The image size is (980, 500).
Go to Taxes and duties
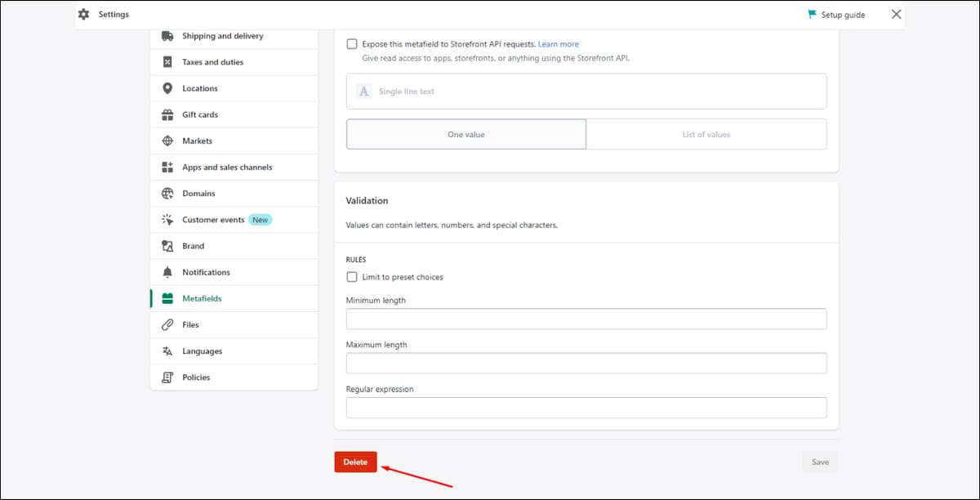tap(234, 62)
